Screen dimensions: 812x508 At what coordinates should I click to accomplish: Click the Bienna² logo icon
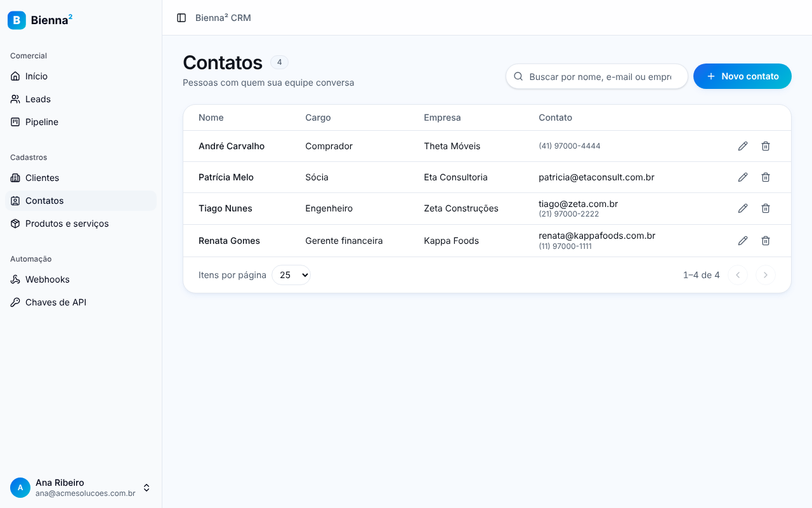[x=16, y=20]
